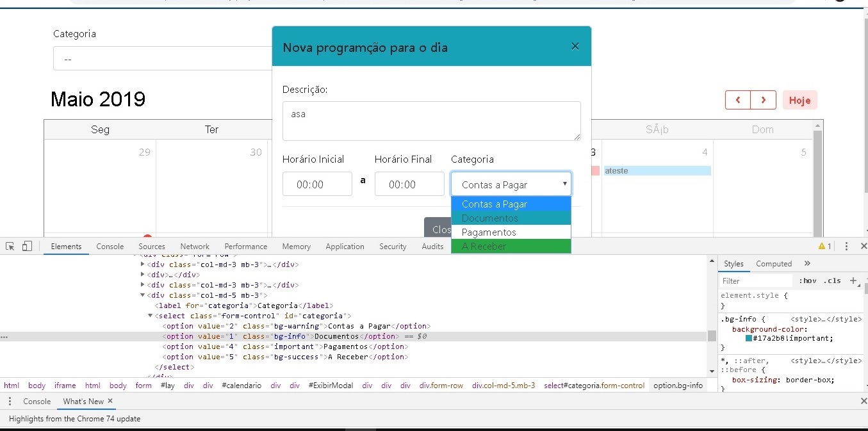Screen dimensions: 868x431
Task: Go to previous month with left arrow
Action: (x=738, y=100)
